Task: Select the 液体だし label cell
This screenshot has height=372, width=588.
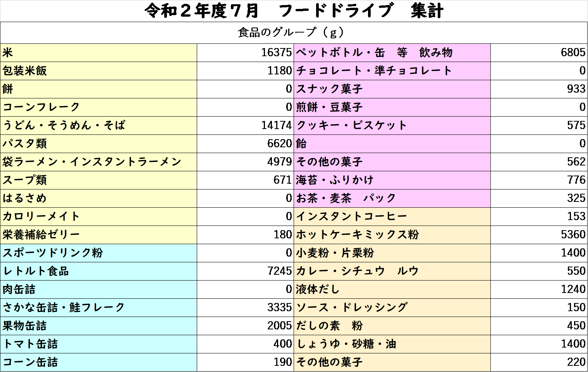Action: [392, 289]
